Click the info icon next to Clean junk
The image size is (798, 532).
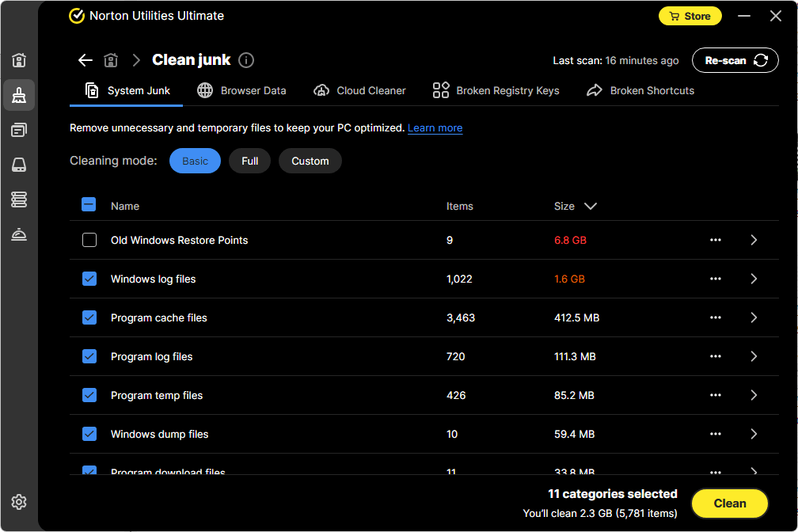(x=246, y=59)
